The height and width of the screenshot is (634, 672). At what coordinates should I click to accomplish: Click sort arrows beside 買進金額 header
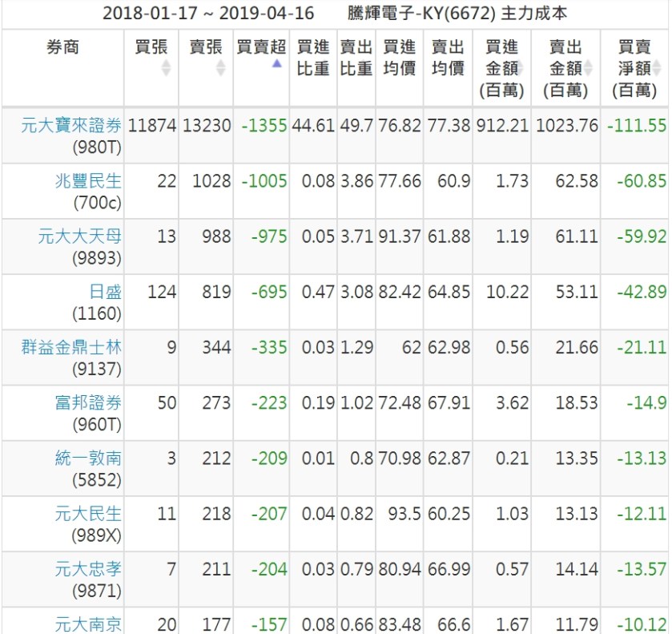pyautogui.click(x=520, y=69)
